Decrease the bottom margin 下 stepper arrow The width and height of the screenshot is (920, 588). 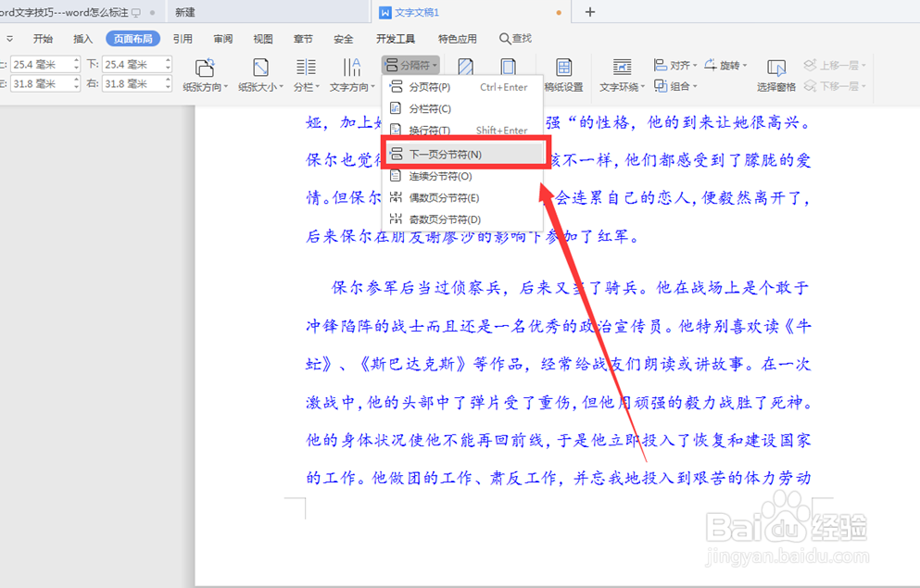pyautogui.click(x=169, y=69)
